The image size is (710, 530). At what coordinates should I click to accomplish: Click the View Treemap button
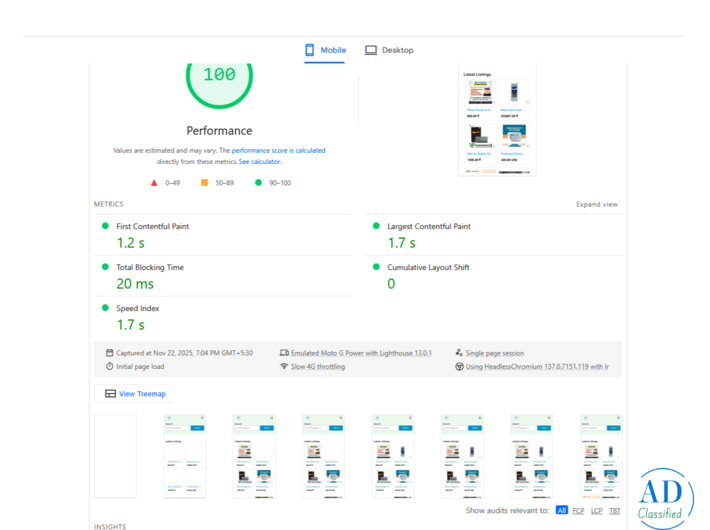(x=134, y=394)
